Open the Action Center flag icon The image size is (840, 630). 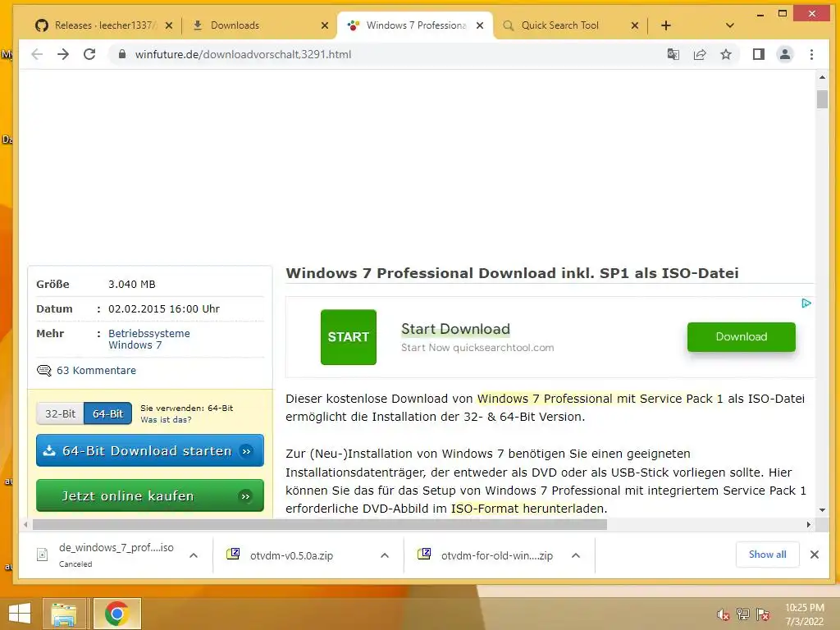[x=763, y=614]
